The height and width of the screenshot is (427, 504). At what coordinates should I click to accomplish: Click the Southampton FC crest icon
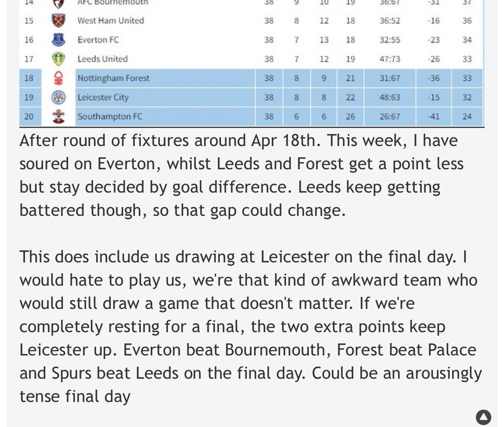tap(59, 116)
